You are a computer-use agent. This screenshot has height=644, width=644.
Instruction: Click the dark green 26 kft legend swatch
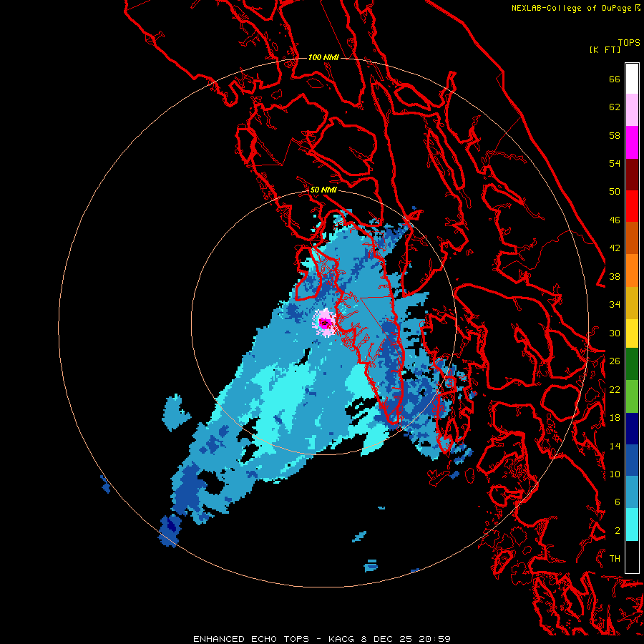point(632,364)
